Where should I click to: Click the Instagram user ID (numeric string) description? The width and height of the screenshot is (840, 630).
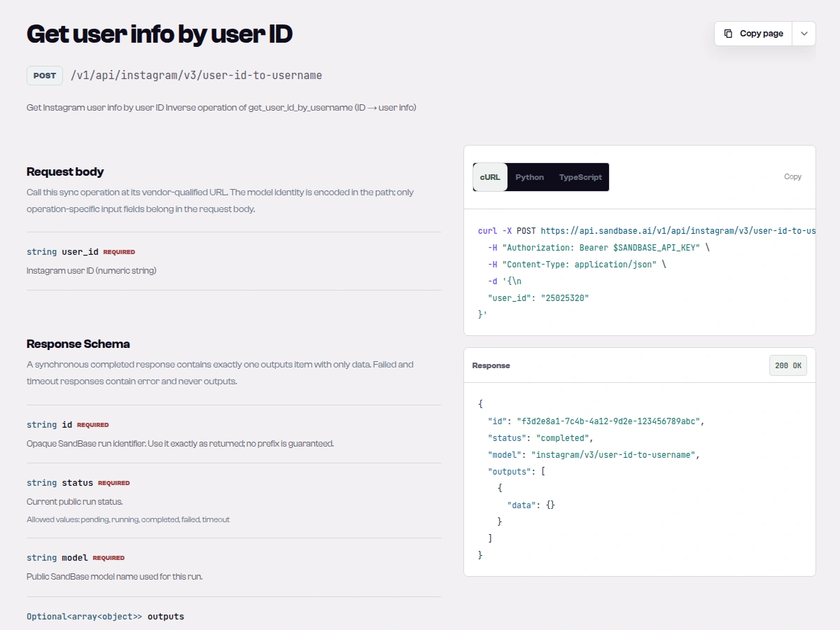(92, 270)
